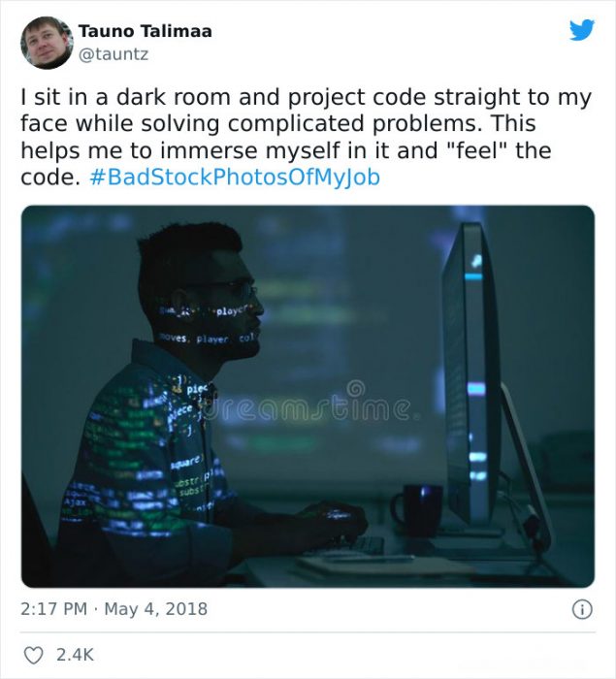Click the dreamstime watermark in the photo
Viewport: 616px width, 679px height.
(310, 403)
